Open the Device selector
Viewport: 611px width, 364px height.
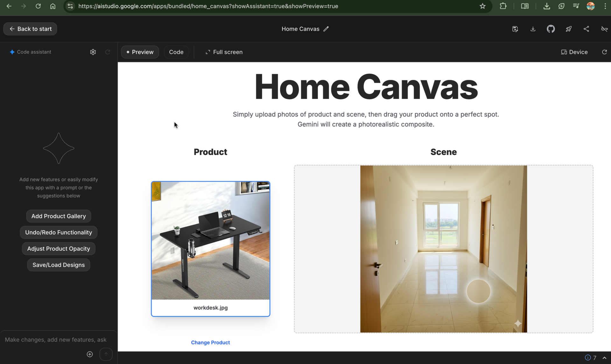574,52
